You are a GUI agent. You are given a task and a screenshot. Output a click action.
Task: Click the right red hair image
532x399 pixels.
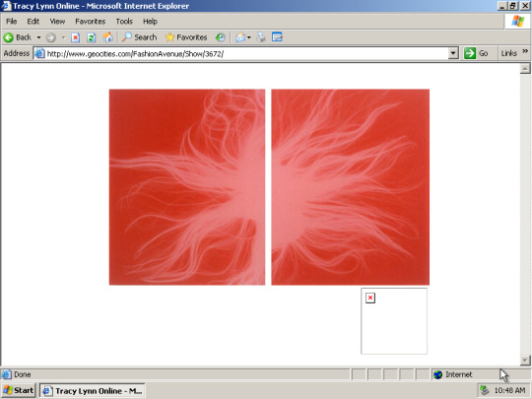point(350,187)
